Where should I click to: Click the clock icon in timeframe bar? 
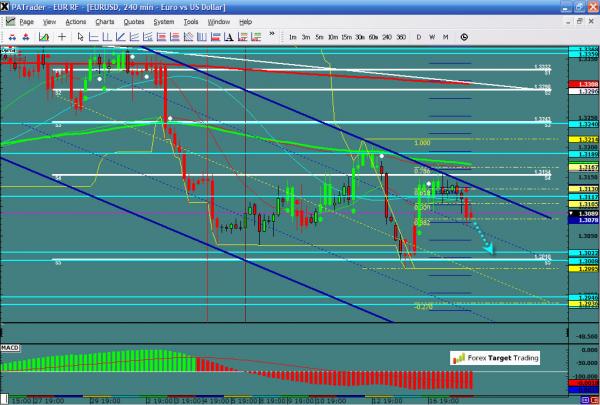(464, 36)
